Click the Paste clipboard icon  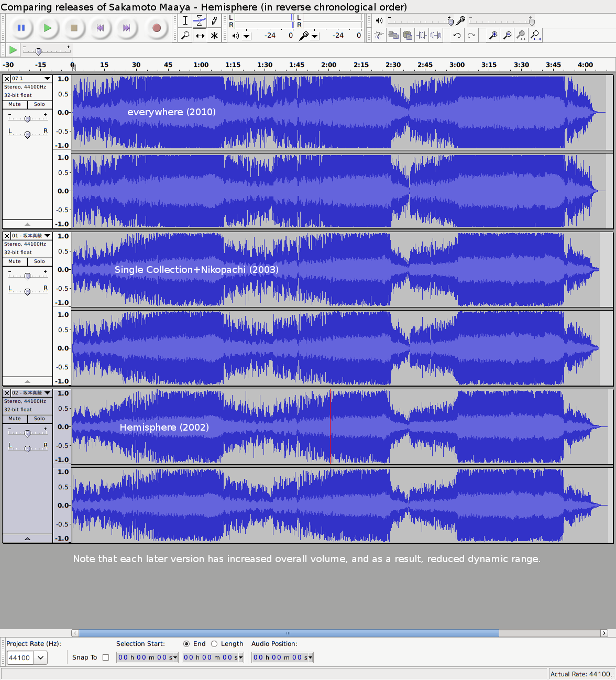[x=408, y=35]
